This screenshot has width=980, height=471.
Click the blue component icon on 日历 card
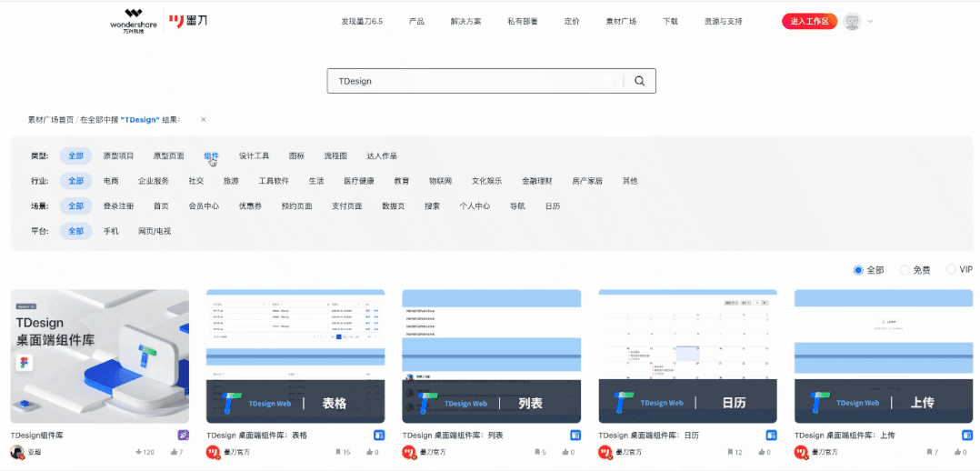pos(772,436)
